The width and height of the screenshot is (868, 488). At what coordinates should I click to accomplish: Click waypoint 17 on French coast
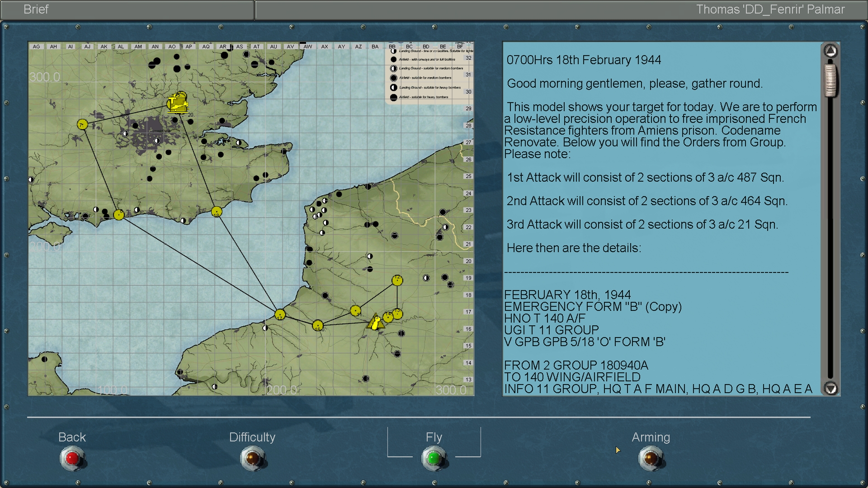tap(280, 314)
